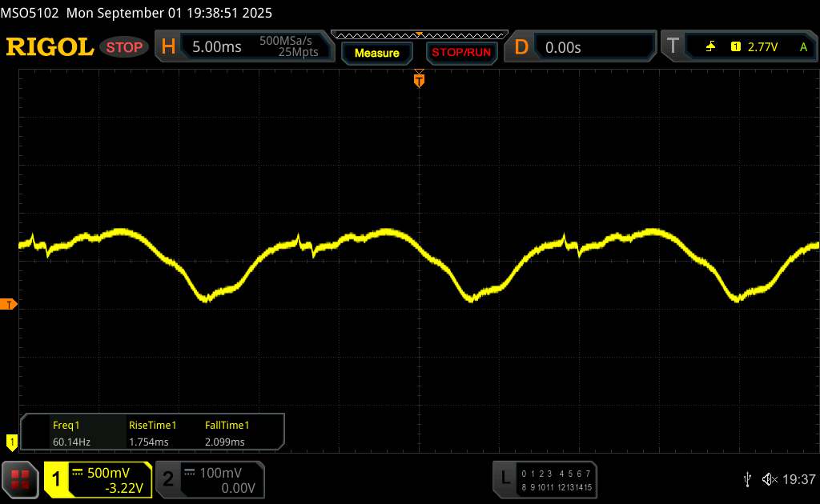This screenshot has height=504, width=820.
Task: Select the FallTime1 measurement label
Action: click(227, 425)
